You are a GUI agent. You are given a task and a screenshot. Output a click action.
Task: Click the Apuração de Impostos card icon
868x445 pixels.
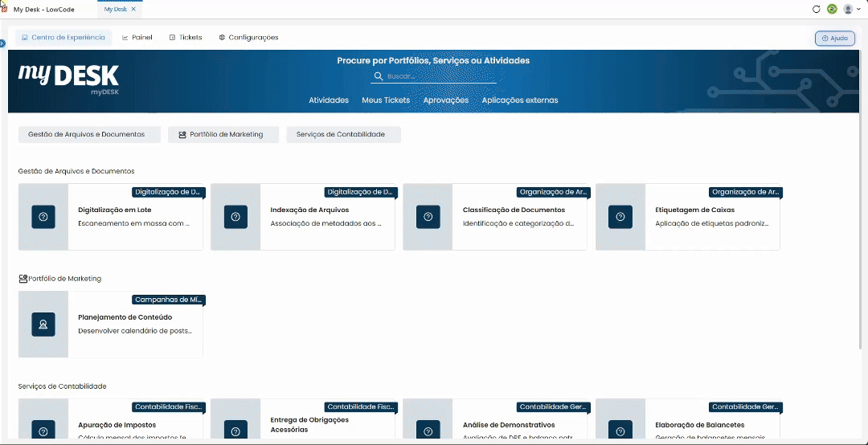(43, 431)
